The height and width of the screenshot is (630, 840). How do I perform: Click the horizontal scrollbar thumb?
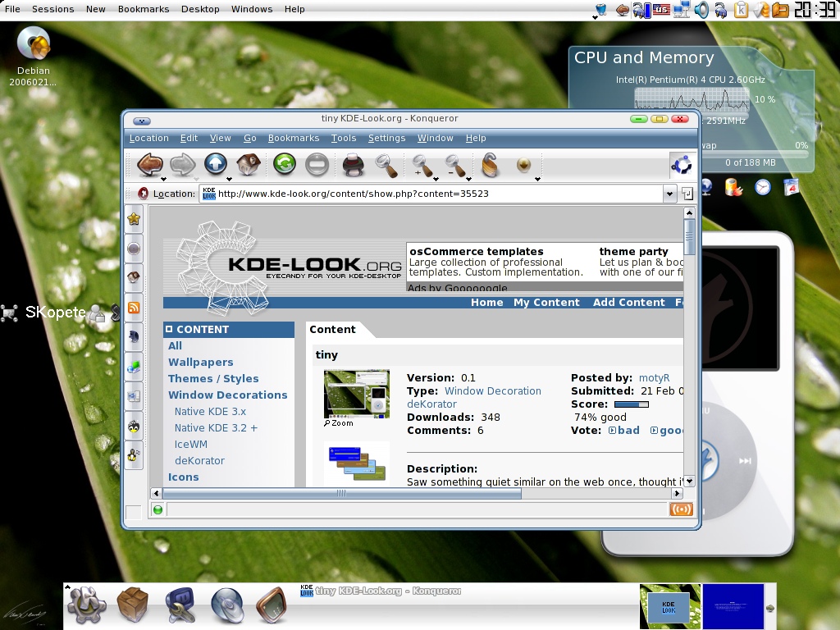pos(341,493)
